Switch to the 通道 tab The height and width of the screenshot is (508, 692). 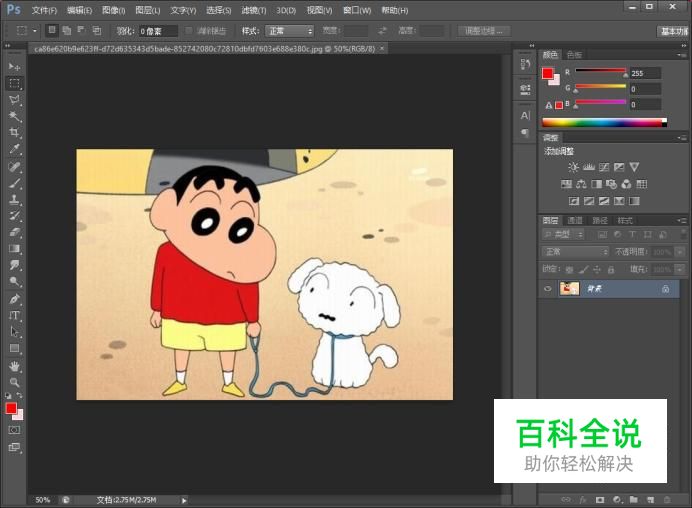575,220
